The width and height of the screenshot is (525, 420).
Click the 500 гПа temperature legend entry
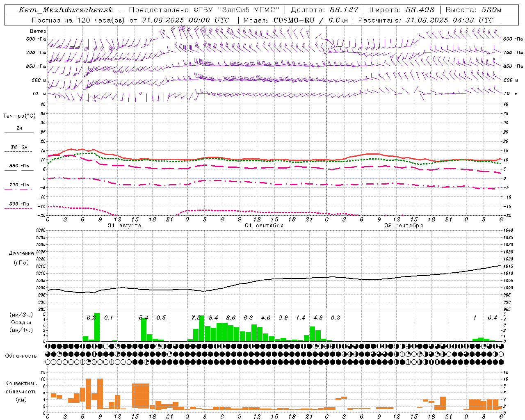pos(19,204)
